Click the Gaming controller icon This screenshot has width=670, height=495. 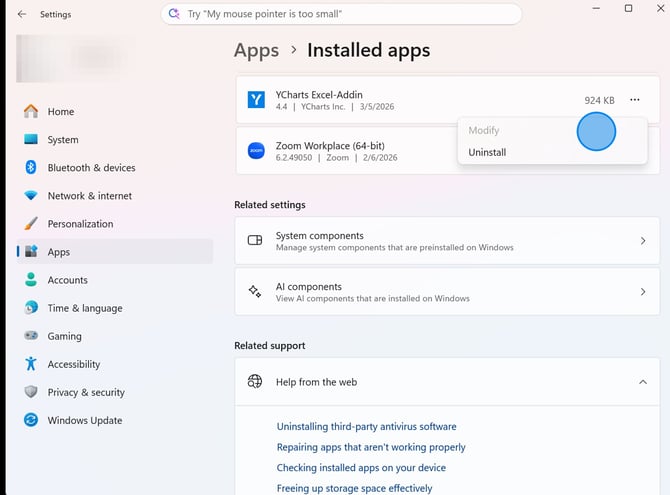31,336
